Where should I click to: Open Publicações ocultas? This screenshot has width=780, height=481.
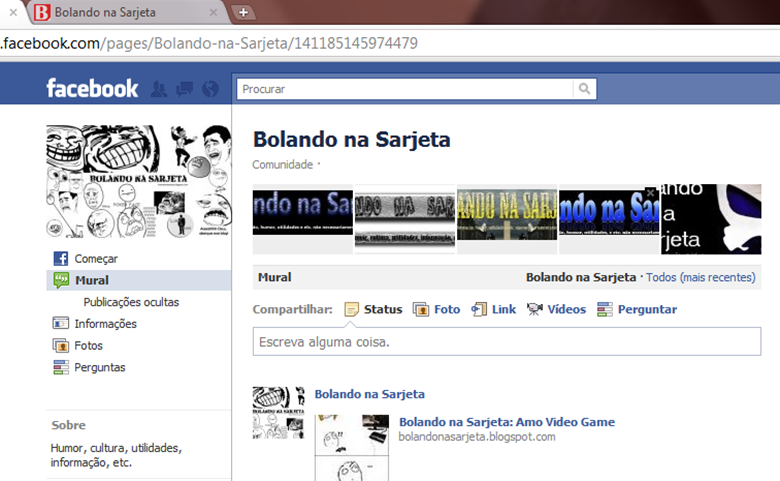click(131, 302)
